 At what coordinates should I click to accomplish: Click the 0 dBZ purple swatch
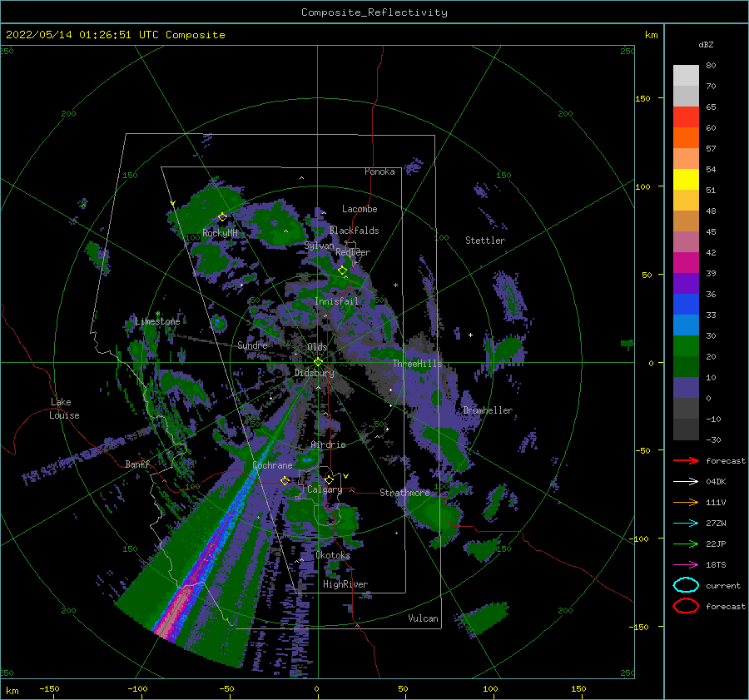(x=686, y=387)
